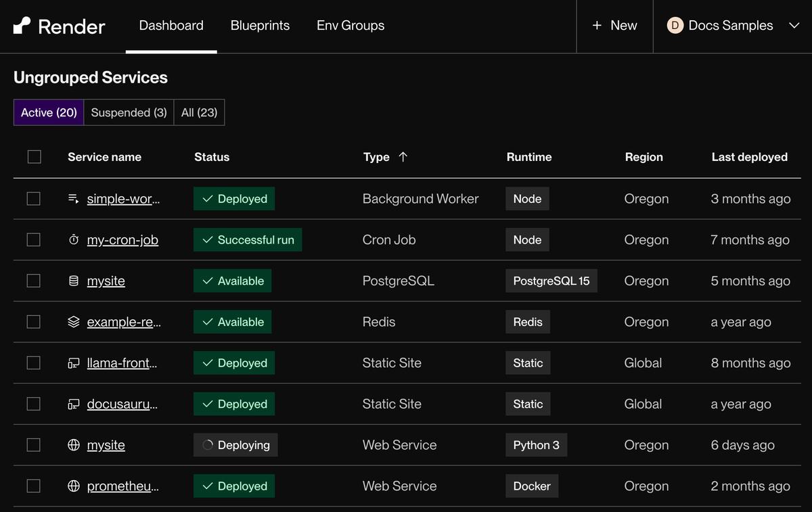Toggle the Type column sort arrow
This screenshot has height=512, width=812.
tap(402, 156)
